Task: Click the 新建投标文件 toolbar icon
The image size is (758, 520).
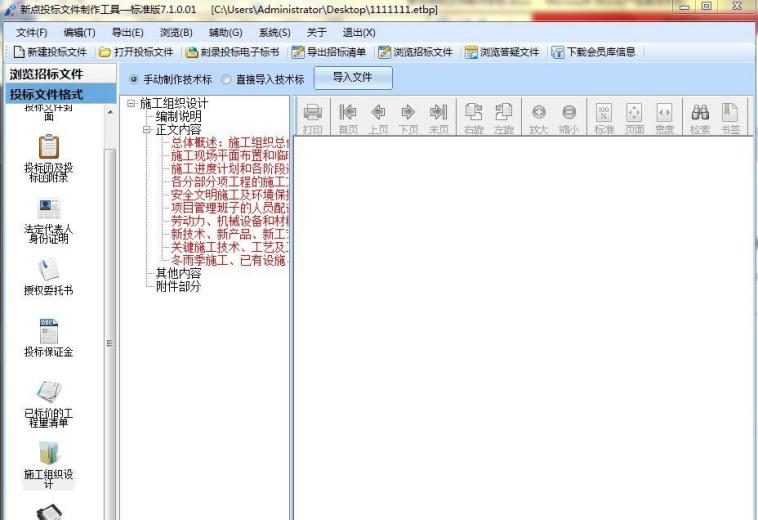Action: point(19,52)
